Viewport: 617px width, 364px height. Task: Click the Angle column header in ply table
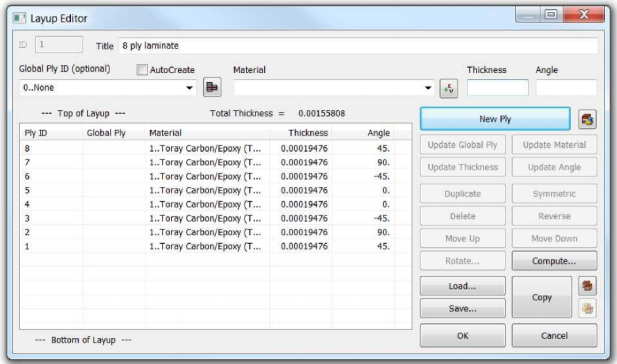pos(362,133)
